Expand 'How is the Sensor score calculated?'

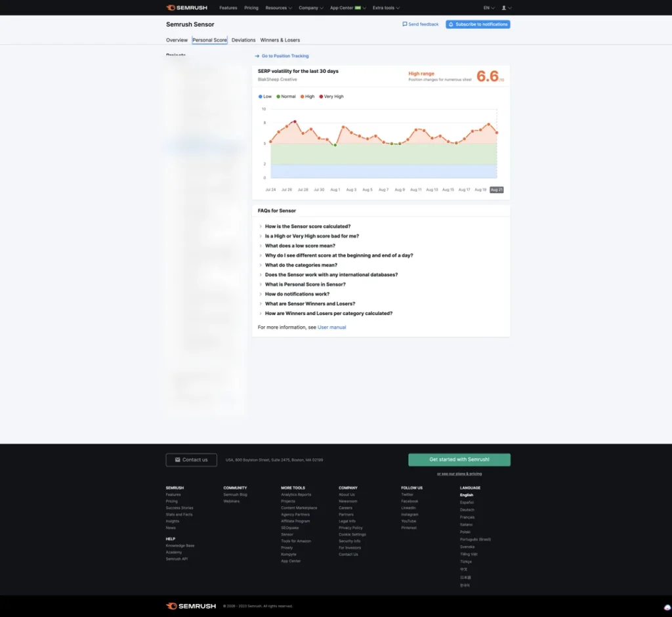pyautogui.click(x=307, y=226)
